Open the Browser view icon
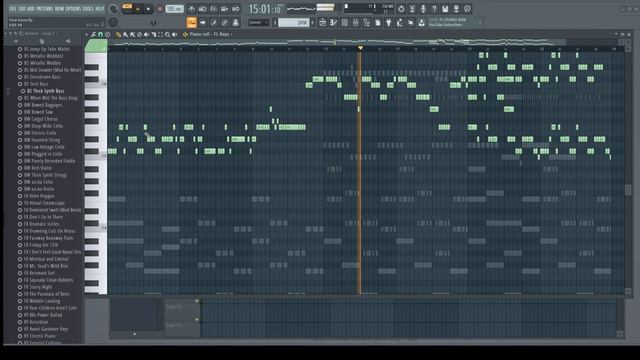 pos(367,22)
